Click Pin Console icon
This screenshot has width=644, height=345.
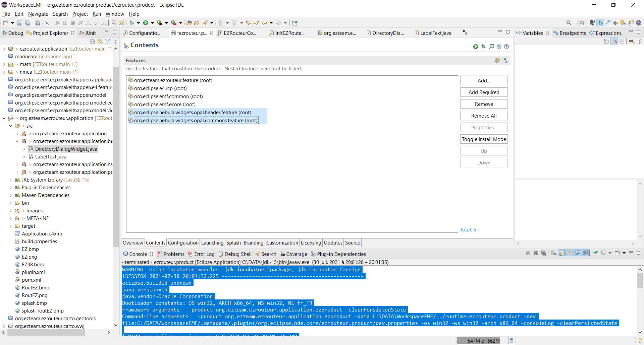(x=595, y=253)
